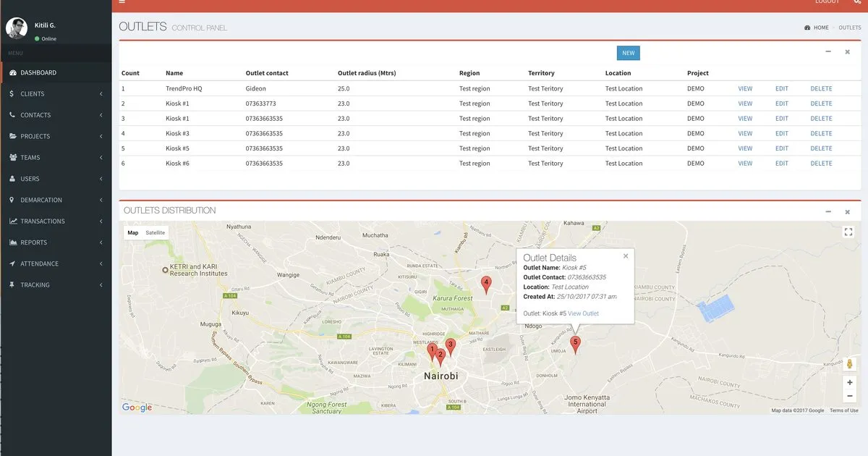The width and height of the screenshot is (868, 456).
Task: Click the Teams group icon
Action: (x=13, y=157)
